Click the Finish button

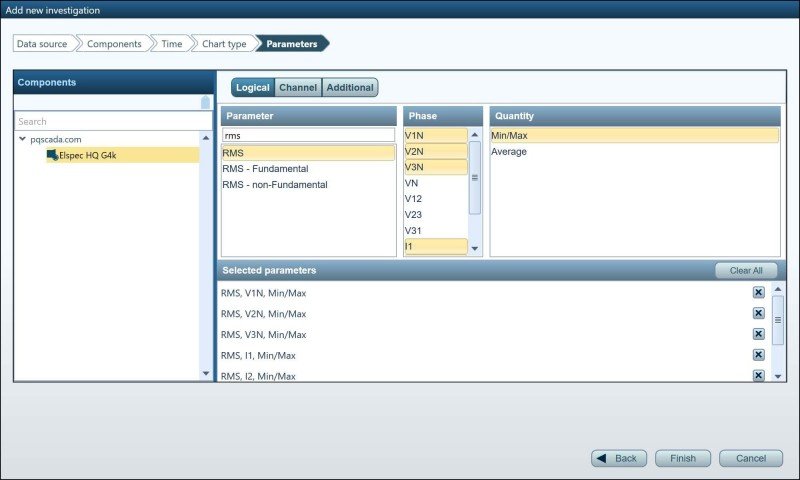point(683,458)
